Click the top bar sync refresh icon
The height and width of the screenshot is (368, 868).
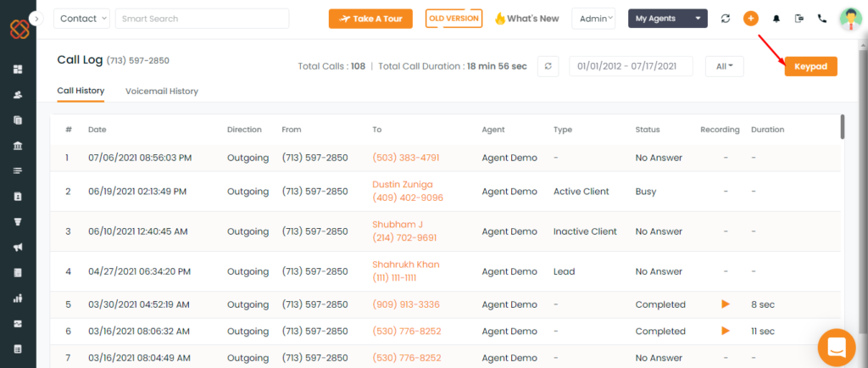(x=726, y=19)
